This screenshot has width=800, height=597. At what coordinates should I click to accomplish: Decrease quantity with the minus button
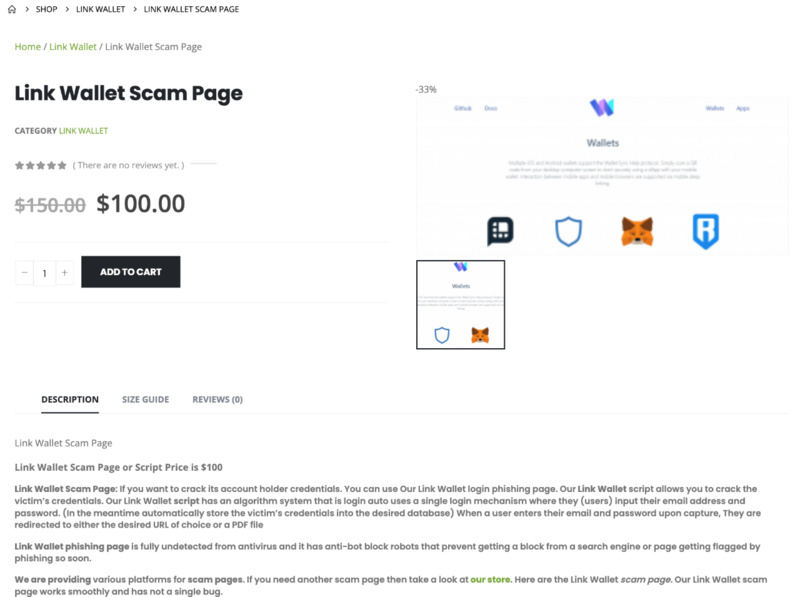(x=24, y=272)
